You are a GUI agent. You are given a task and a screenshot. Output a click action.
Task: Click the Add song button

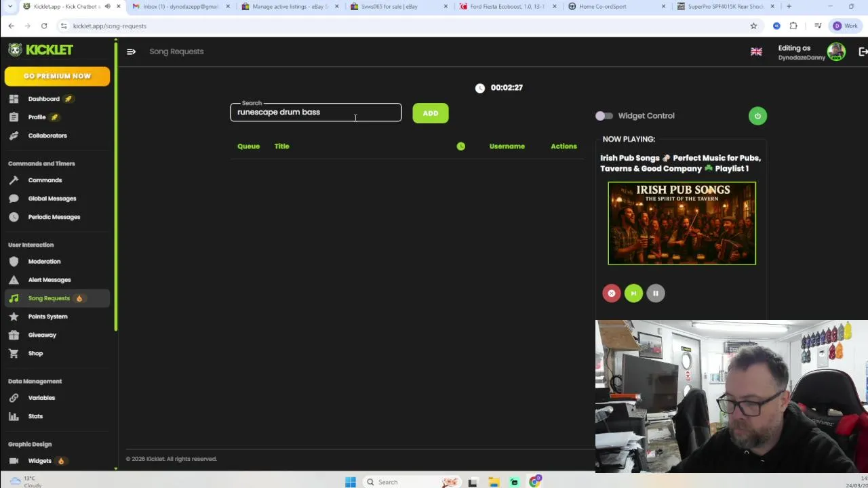coord(431,113)
